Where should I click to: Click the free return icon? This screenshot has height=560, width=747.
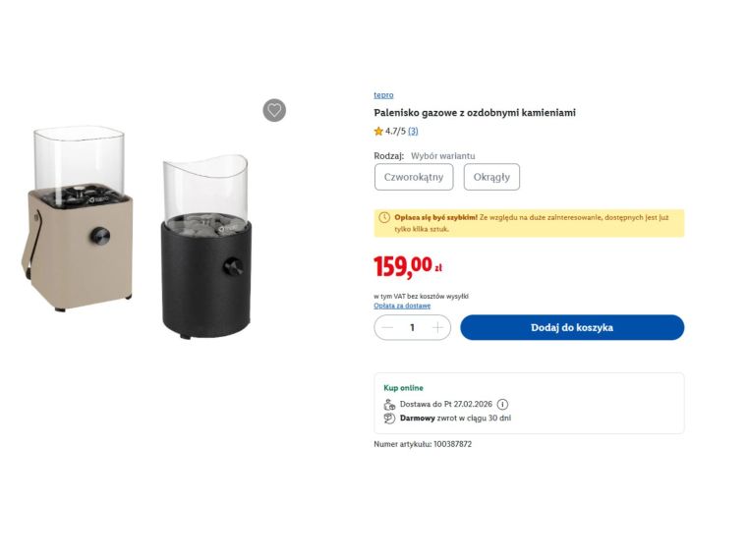[389, 419]
